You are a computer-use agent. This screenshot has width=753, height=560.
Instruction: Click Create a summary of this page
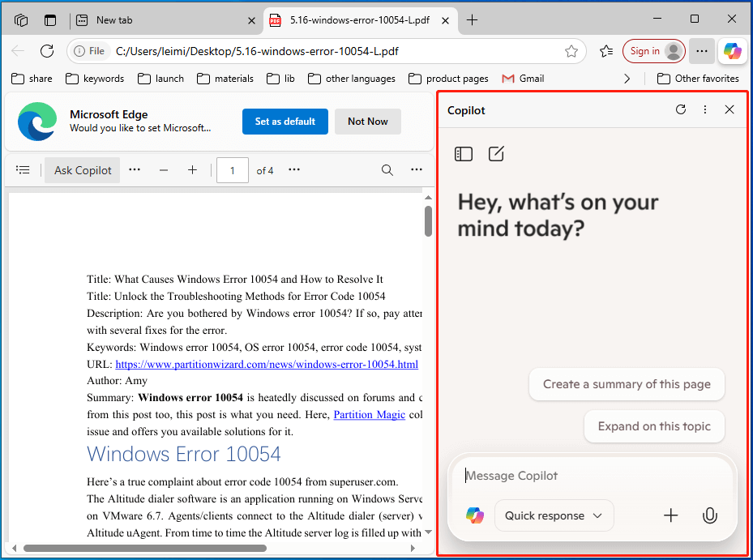point(627,384)
